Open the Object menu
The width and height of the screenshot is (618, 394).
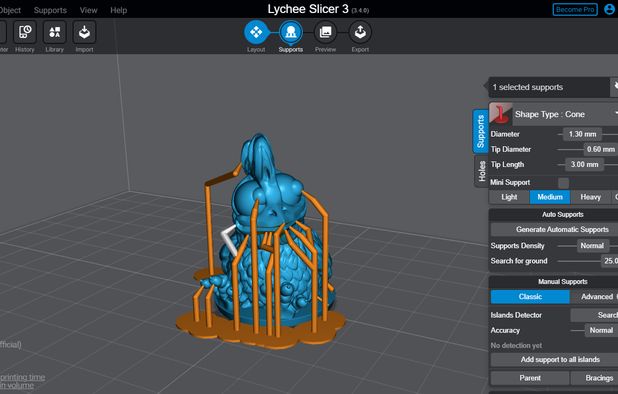(x=10, y=10)
